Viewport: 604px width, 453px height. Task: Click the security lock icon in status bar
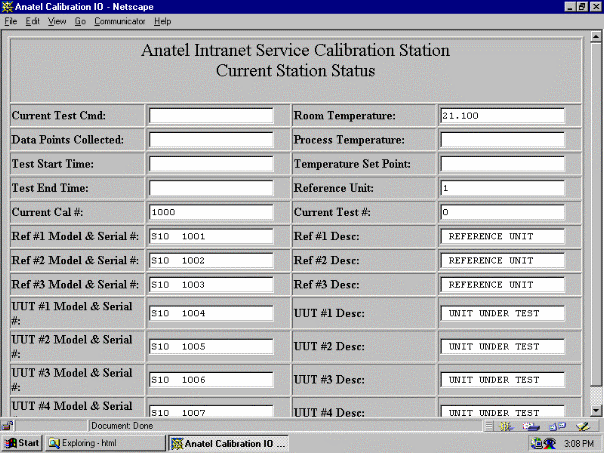pyautogui.click(x=7, y=426)
